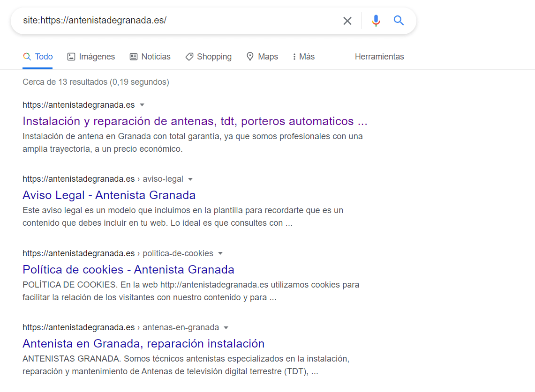Click the 'antenas-en-granada' breadcrumb text
The width and height of the screenshot is (535, 392).
pyautogui.click(x=181, y=327)
